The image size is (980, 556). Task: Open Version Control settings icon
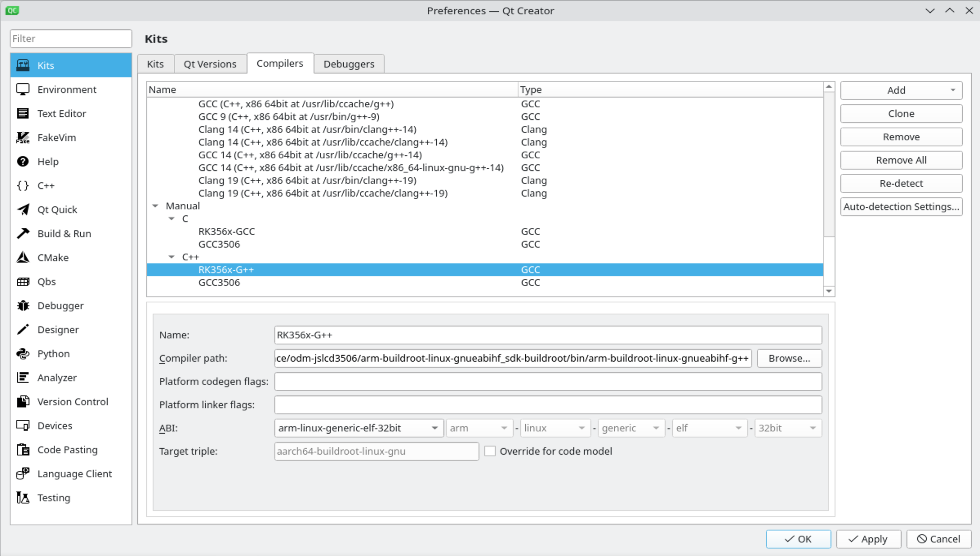click(23, 402)
